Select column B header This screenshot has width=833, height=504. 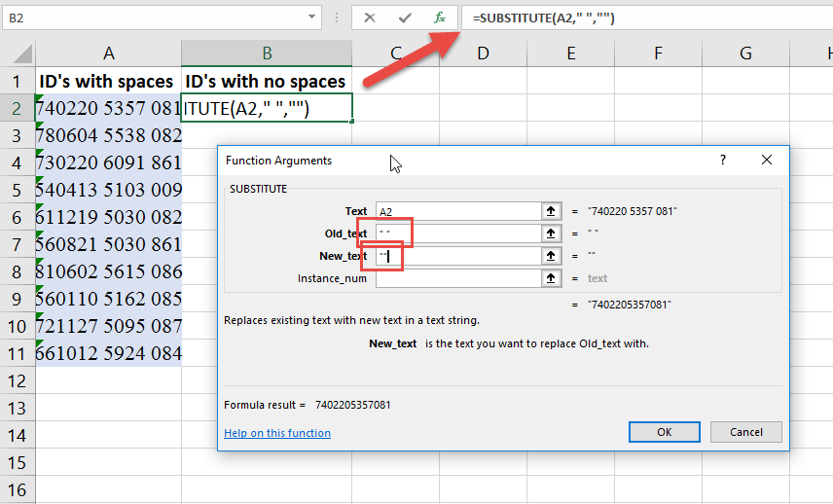click(267, 54)
